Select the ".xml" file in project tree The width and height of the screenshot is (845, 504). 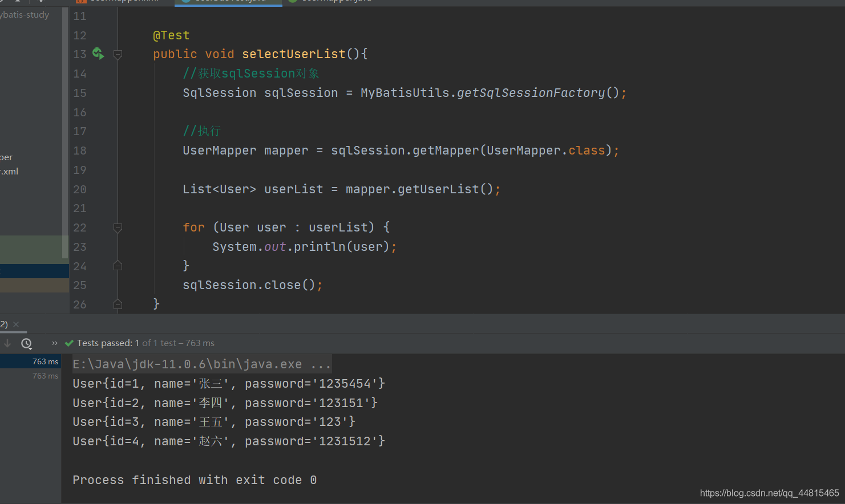point(9,171)
